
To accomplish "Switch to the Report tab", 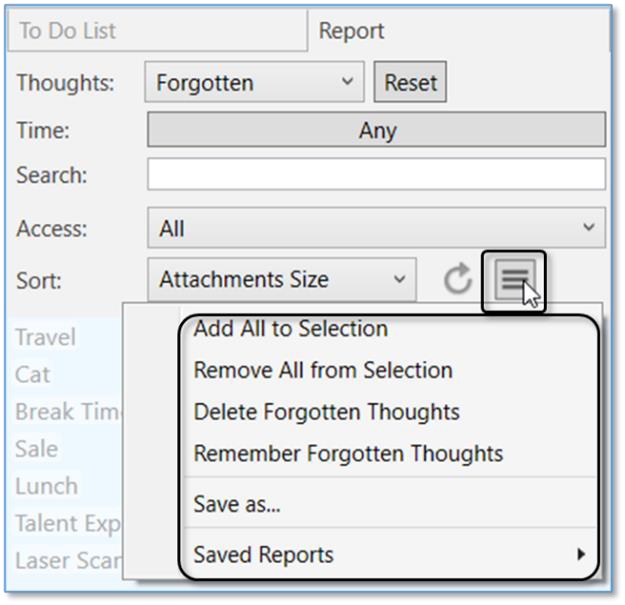I will tap(351, 31).
